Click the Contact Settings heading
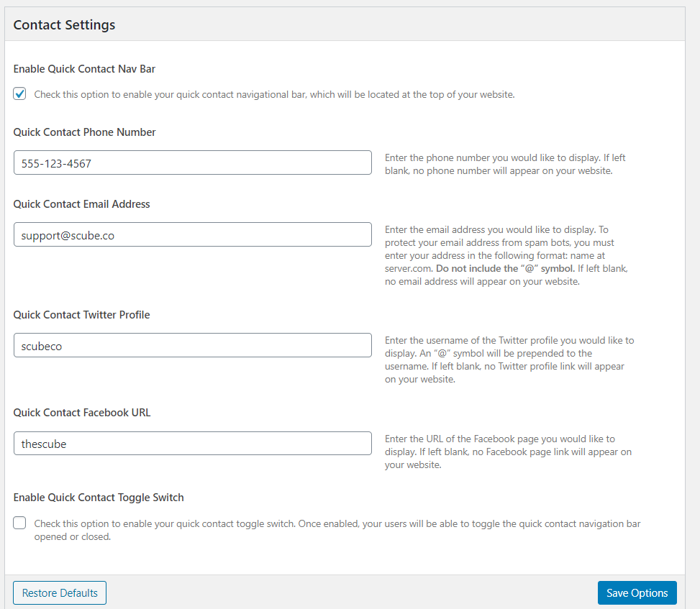 pyautogui.click(x=64, y=25)
